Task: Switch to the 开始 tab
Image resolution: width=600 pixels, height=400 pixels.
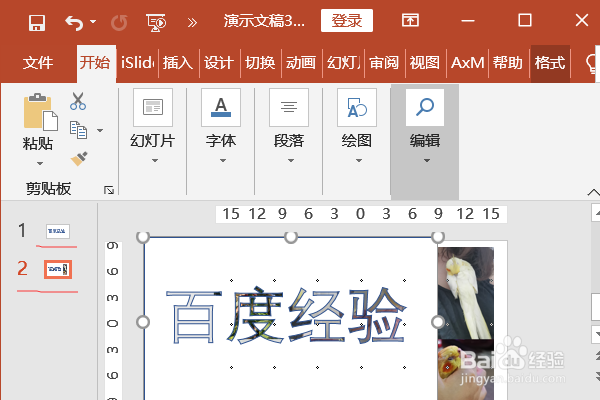Action: pos(96,63)
